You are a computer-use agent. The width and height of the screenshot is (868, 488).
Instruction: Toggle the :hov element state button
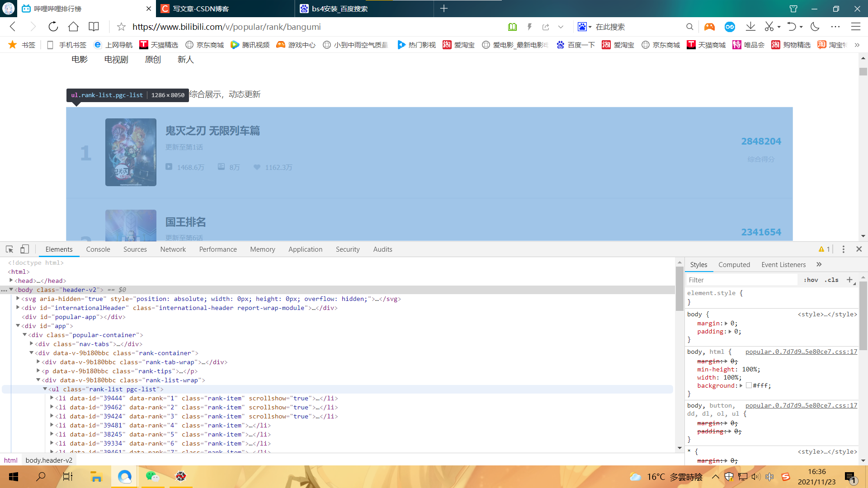pyautogui.click(x=811, y=280)
